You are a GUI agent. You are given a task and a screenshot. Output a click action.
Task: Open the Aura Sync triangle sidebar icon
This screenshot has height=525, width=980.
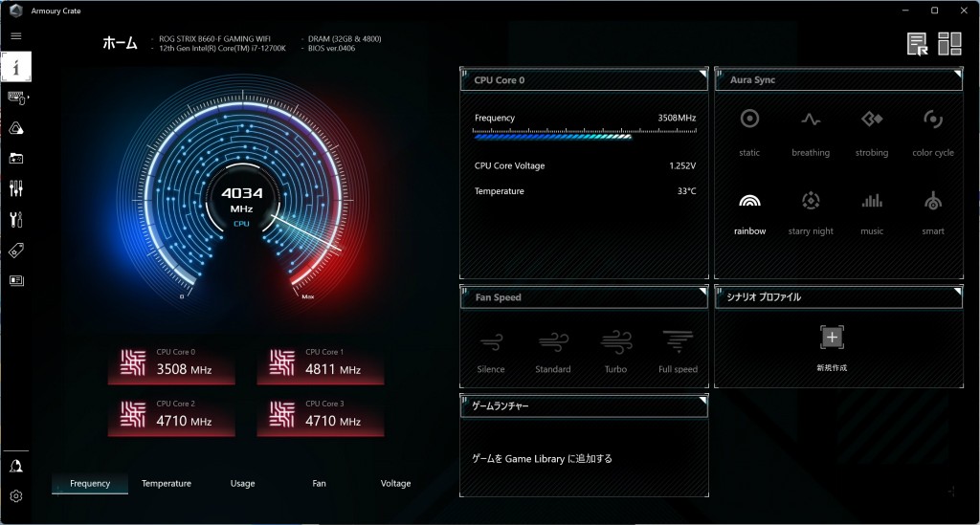click(16, 128)
